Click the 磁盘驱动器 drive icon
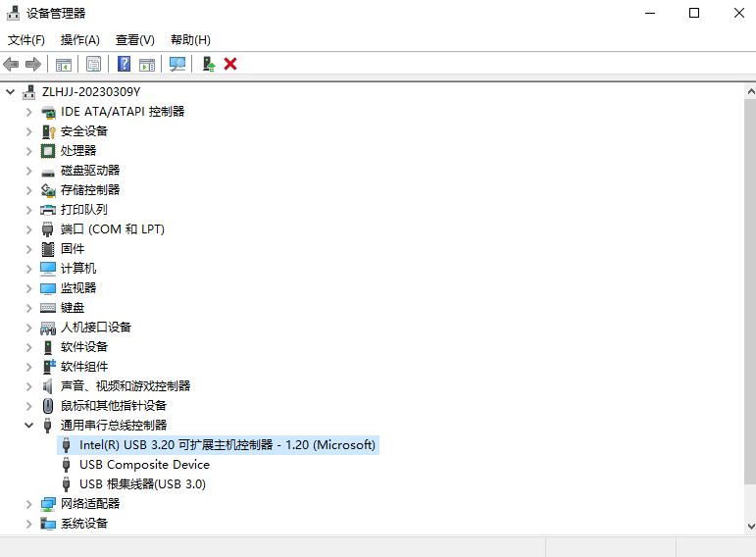Screen dimensions: 756x557 pyautogui.click(x=48, y=172)
